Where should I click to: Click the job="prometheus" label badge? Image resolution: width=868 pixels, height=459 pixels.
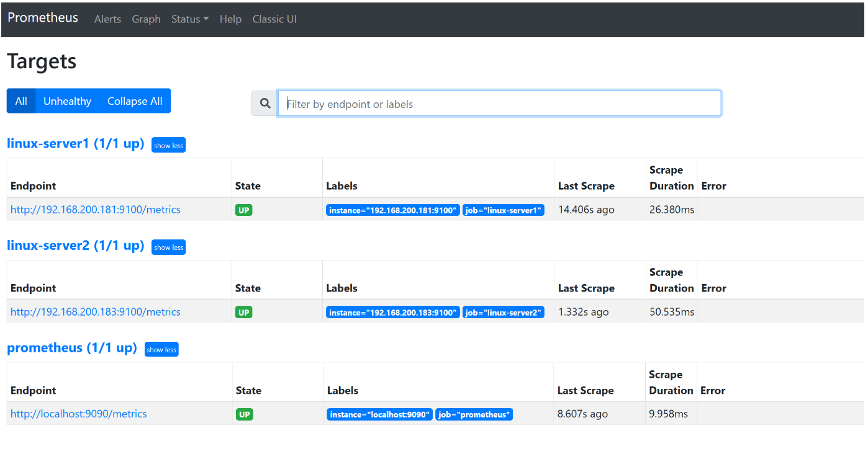point(474,414)
